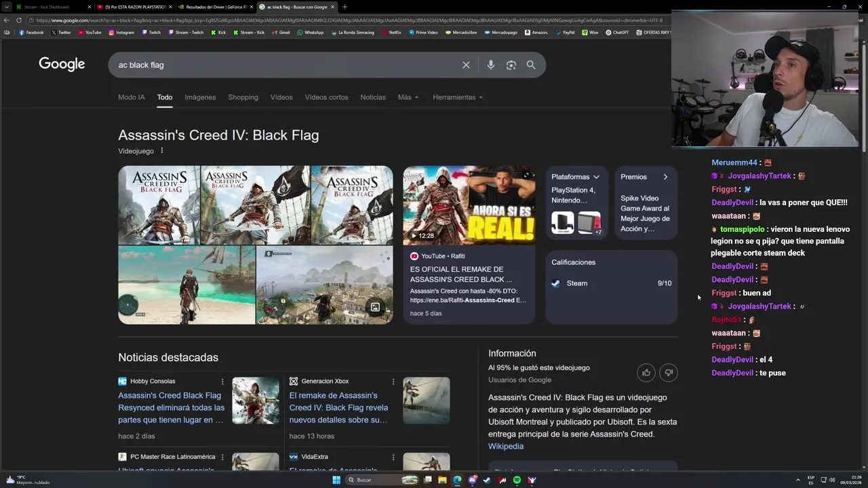Click chat message 'te puse'
The height and width of the screenshot is (488, 868).
pos(772,373)
